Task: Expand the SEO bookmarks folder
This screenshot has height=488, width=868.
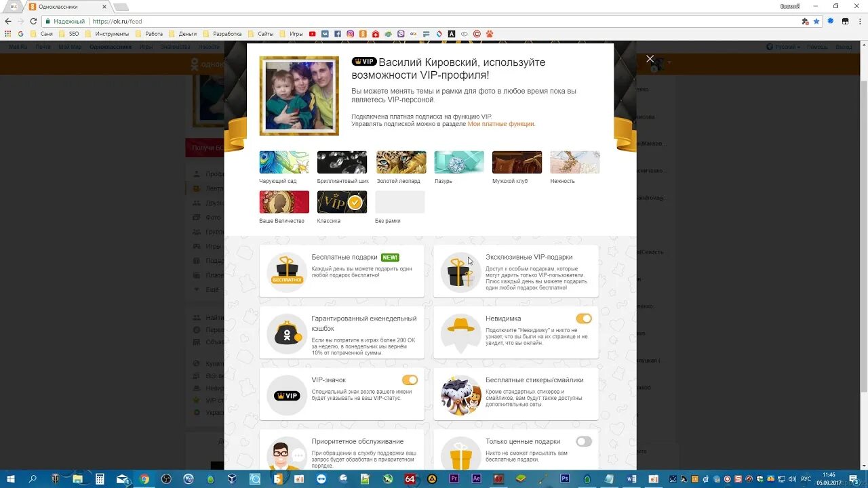Action: [x=69, y=34]
